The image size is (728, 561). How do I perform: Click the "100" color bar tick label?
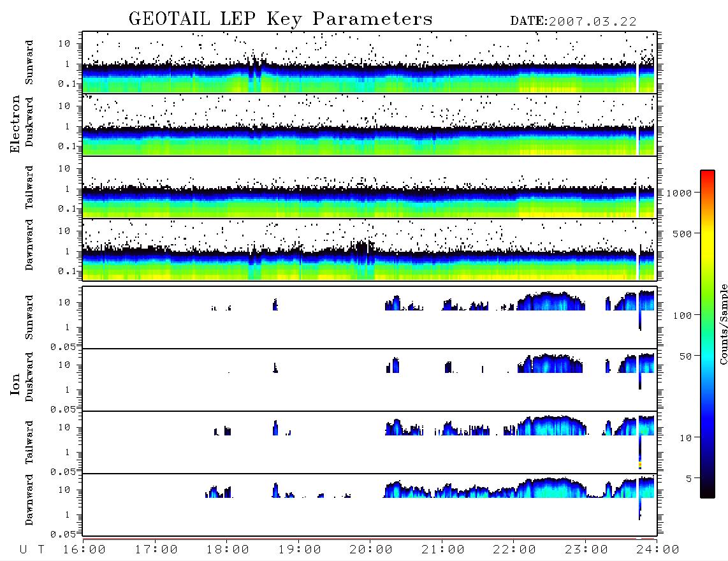click(x=682, y=316)
